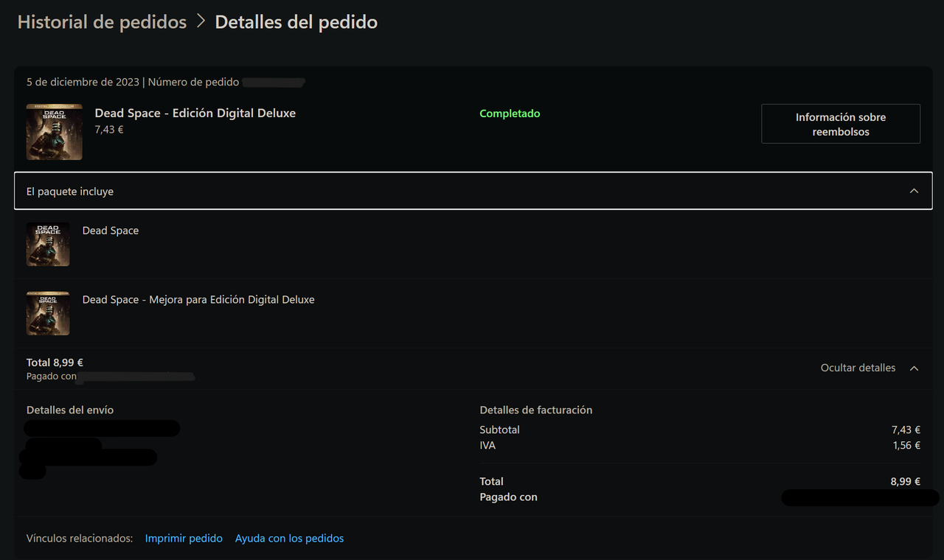944x560 pixels.
Task: Click Dead Space - Mejora para Edición Digital Deluxe text
Action: pos(198,300)
